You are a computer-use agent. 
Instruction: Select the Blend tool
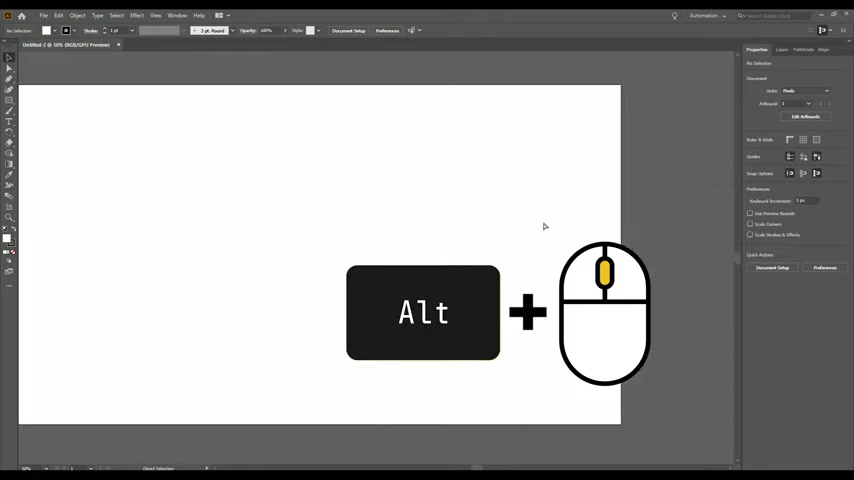[x=9, y=196]
